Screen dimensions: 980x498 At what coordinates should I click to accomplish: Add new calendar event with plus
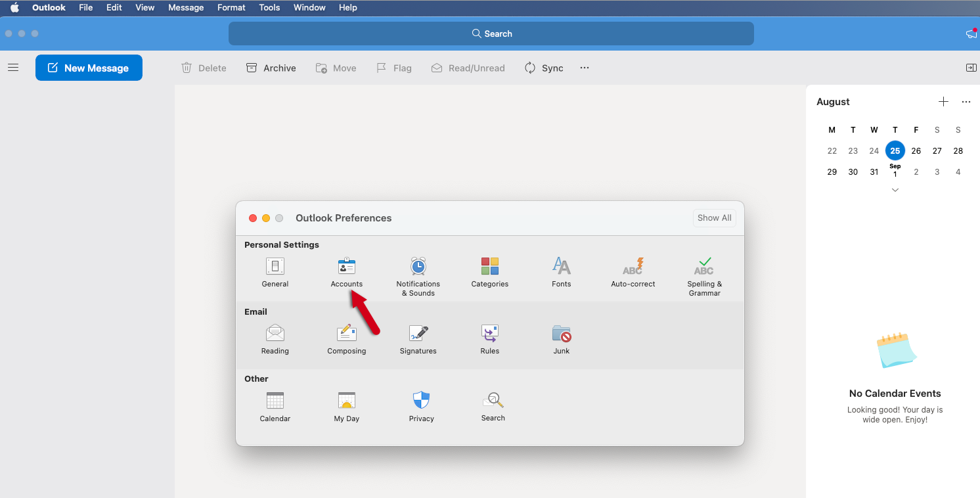(x=943, y=102)
